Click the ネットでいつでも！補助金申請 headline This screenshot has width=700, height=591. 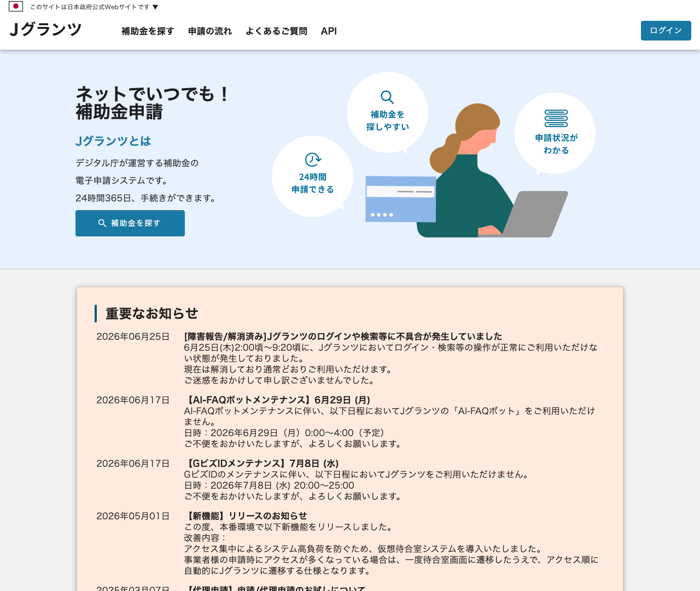pyautogui.click(x=153, y=103)
